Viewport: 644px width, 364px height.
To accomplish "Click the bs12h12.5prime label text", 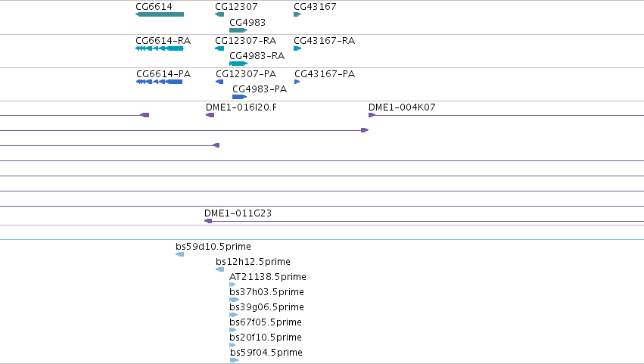I will tap(253, 262).
